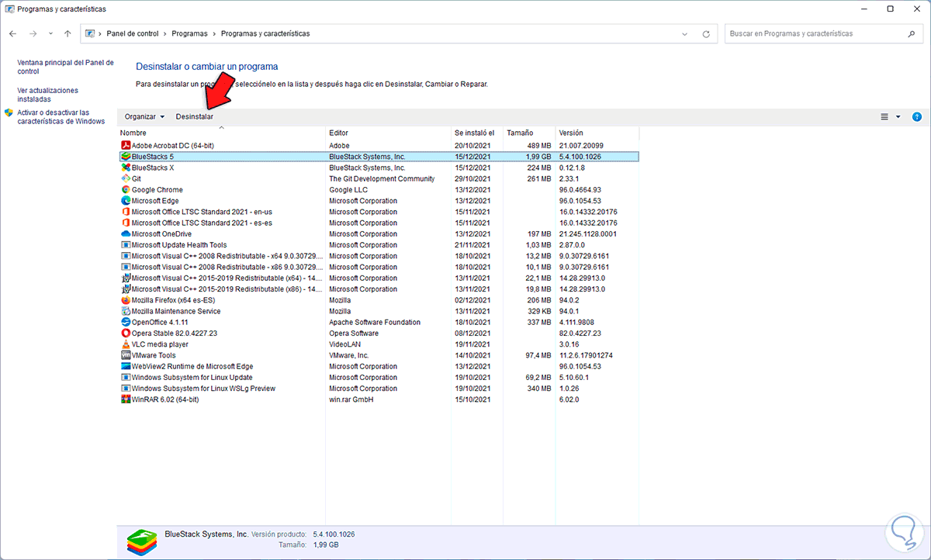Click Programas in the breadcrumb path
The width and height of the screenshot is (931, 560).
(189, 34)
